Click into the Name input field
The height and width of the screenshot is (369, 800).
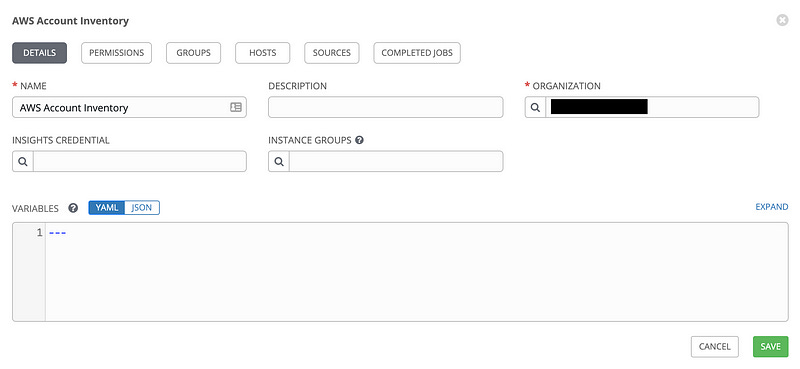[129, 107]
